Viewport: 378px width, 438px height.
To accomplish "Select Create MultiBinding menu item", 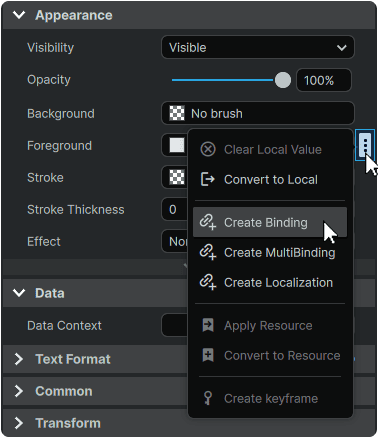I will (x=270, y=252).
